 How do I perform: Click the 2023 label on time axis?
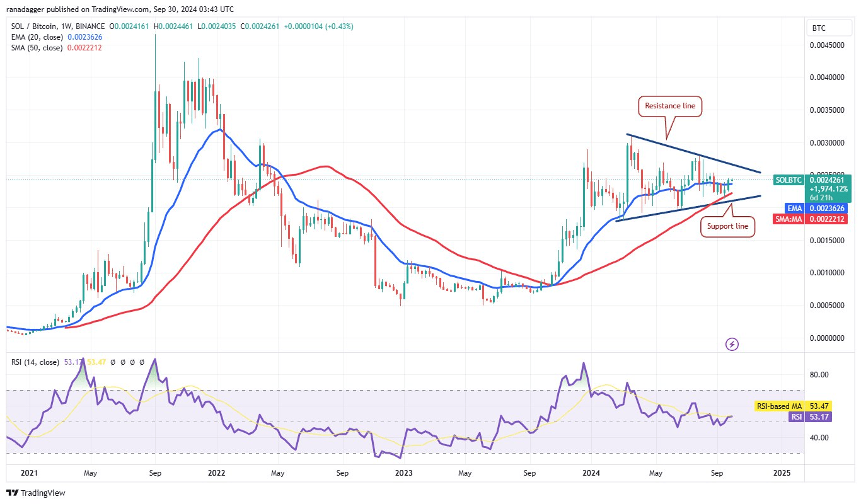click(x=403, y=472)
